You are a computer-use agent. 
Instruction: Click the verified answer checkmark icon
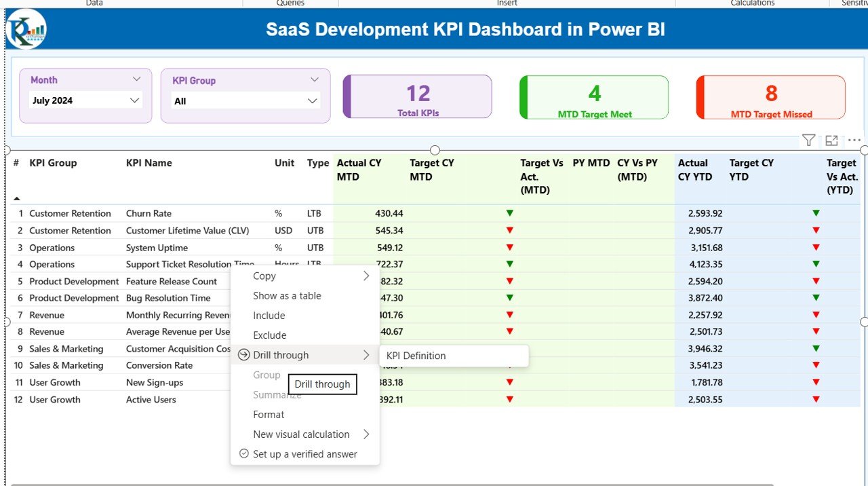[x=244, y=454]
